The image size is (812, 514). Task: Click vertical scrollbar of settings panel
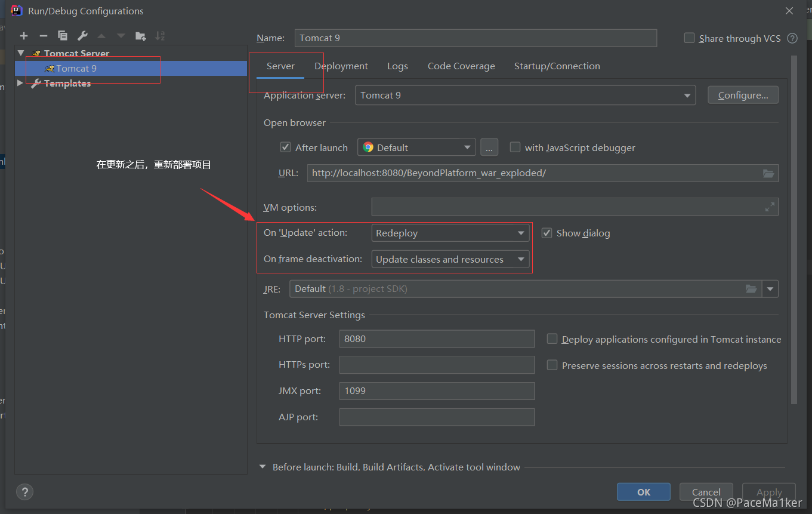click(x=794, y=230)
